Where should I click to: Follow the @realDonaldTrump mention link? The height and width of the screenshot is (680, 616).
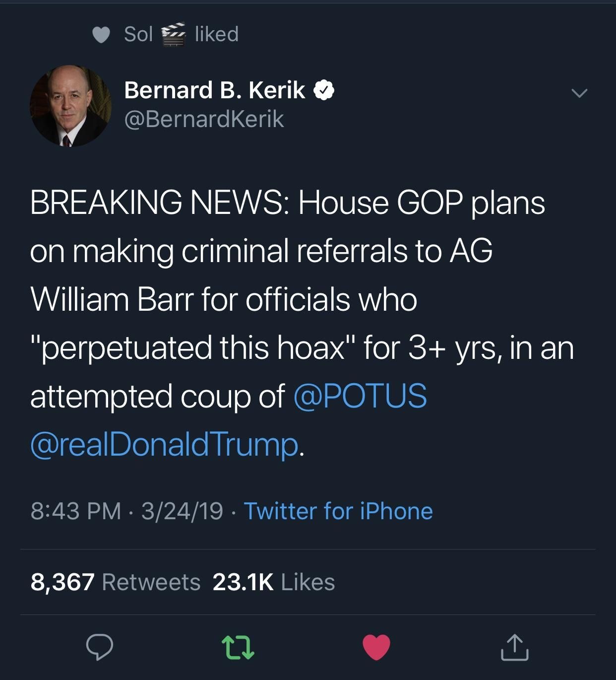pos(165,444)
